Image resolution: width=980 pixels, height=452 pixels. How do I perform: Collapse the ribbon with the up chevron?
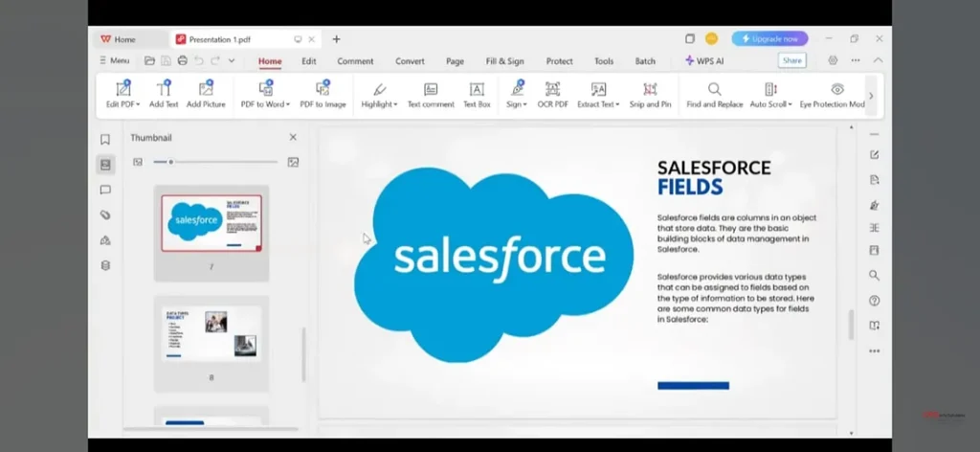coord(878,60)
